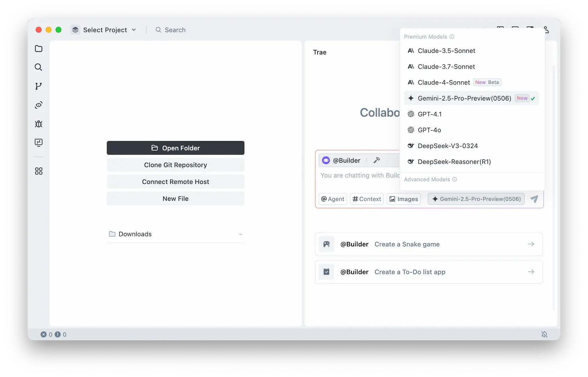Click the Premium Models section label
588x377 pixels.
(425, 37)
